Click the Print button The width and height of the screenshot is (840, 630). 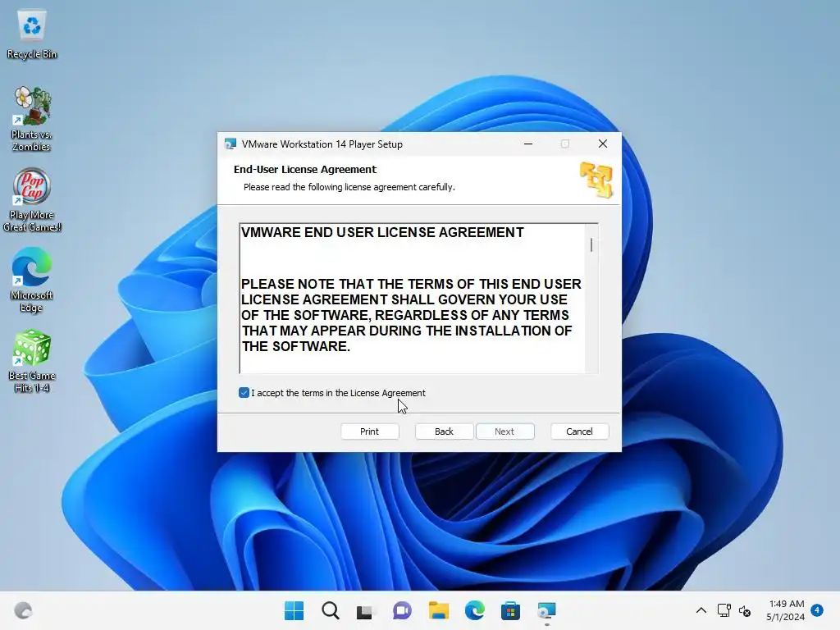(x=370, y=431)
